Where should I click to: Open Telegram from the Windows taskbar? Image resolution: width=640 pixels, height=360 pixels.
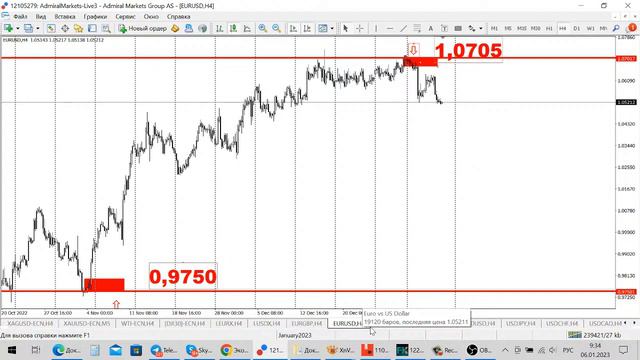click(x=164, y=350)
